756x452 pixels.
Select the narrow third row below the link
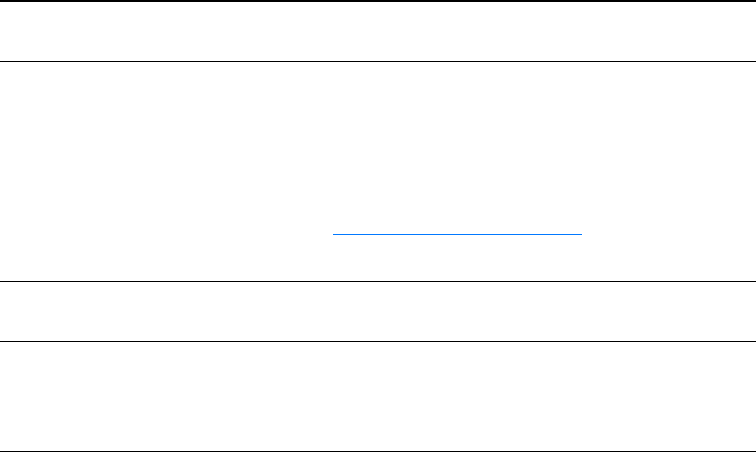[378, 312]
